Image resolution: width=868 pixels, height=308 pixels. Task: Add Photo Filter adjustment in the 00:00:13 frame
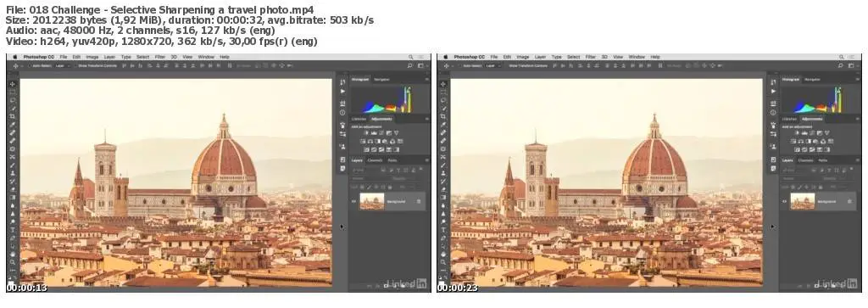[x=385, y=141]
